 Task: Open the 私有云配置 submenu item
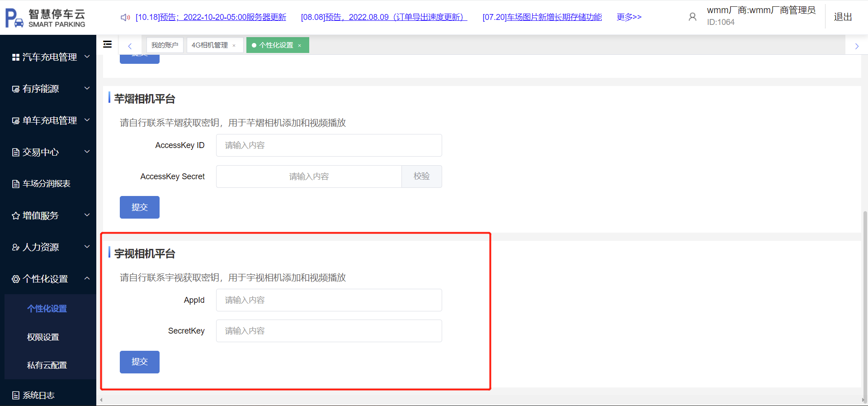coord(47,365)
